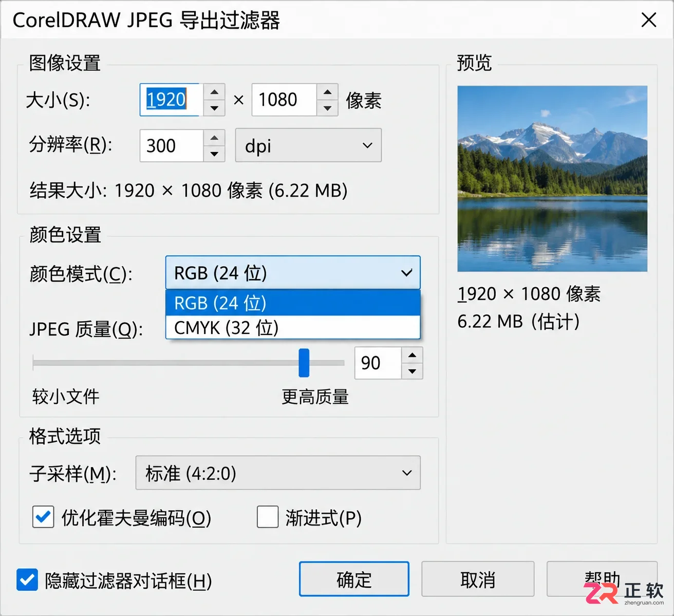This screenshot has width=674, height=616.
Task: Decrease JPEG quality 90 with down arrow
Action: [412, 371]
